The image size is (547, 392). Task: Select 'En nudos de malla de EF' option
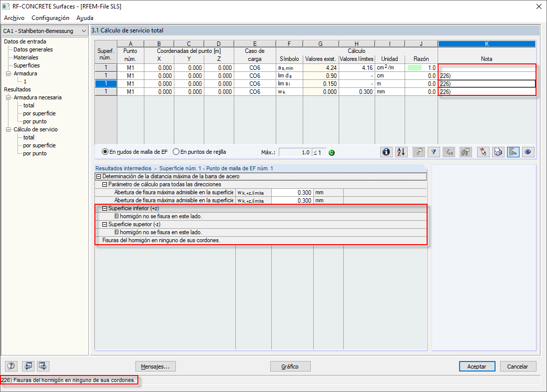coord(135,152)
